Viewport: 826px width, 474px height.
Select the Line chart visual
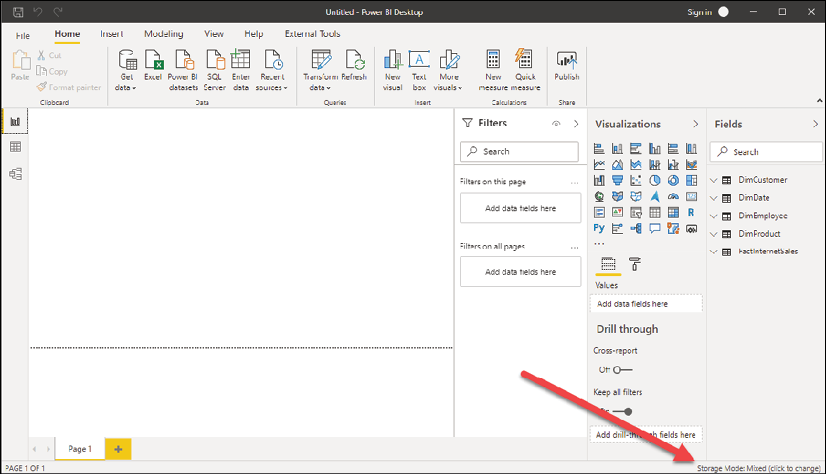pos(599,165)
